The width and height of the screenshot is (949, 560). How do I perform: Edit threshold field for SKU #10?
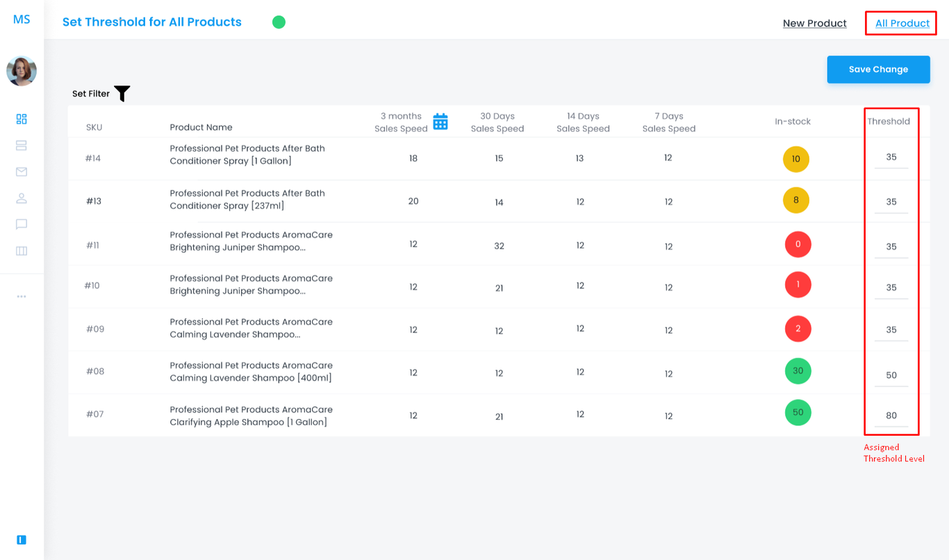[891, 288]
